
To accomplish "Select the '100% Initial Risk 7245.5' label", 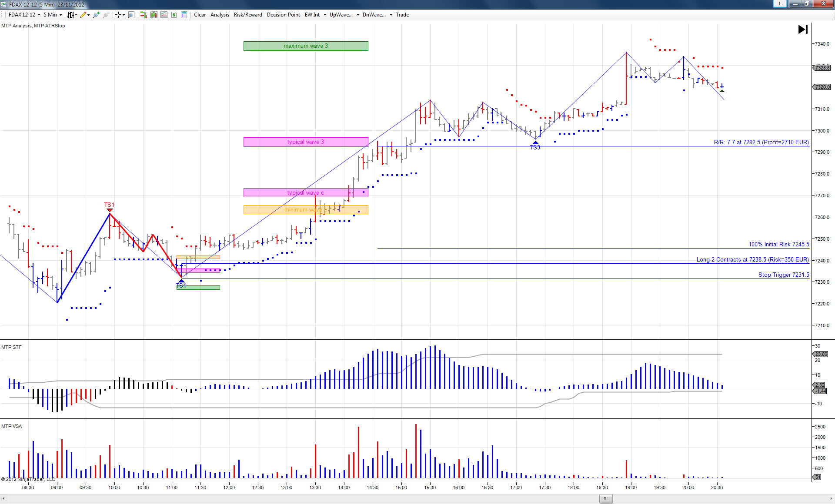I will pyautogui.click(x=778, y=245).
